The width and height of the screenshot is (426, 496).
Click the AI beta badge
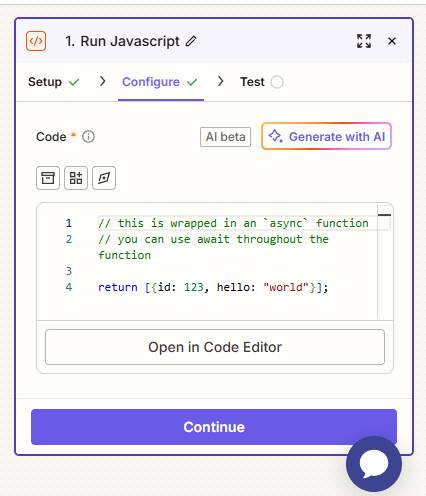[225, 137]
